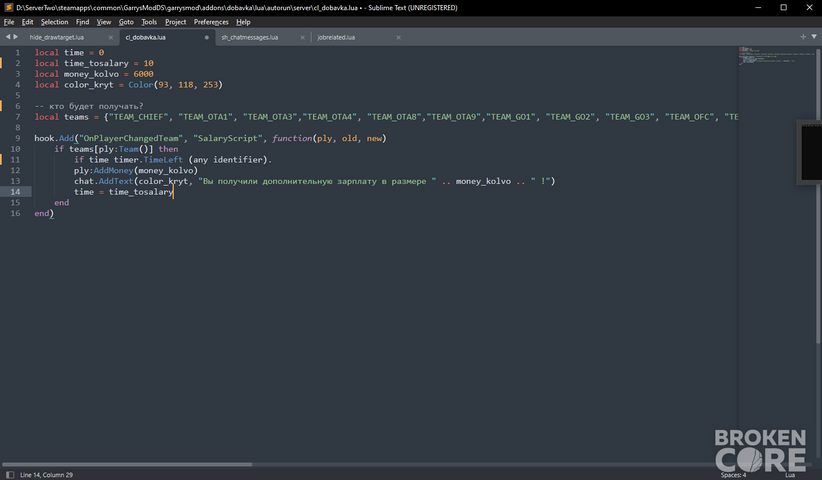822x480 pixels.
Task: Open the Help menu
Action: 243,22
